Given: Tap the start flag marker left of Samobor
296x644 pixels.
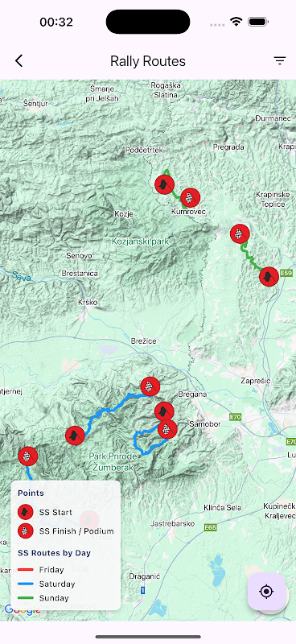Looking at the screenshot, I should (x=164, y=411).
